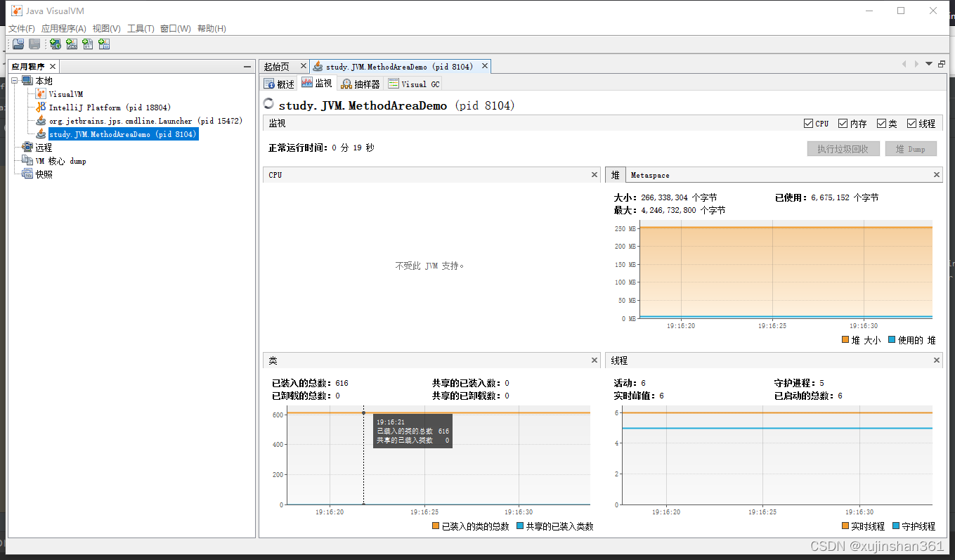Open the Visual GC tab
This screenshot has width=955, height=560.
coord(413,84)
